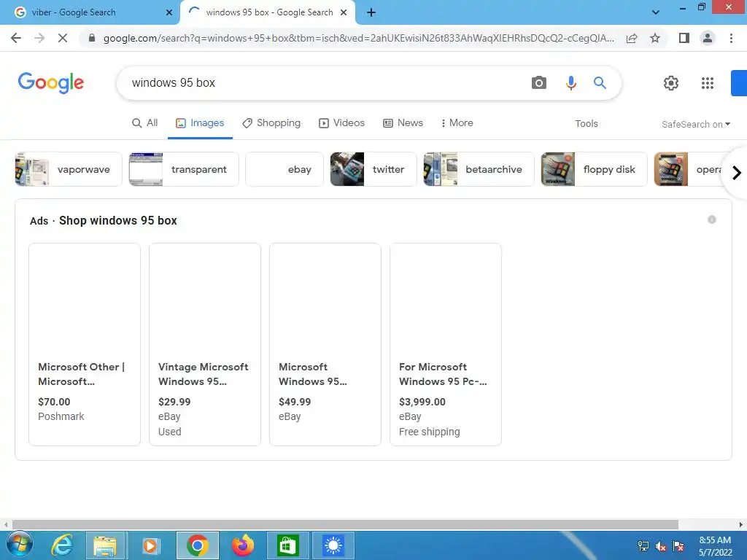
Task: Search by image with the camera icon
Action: [x=539, y=83]
